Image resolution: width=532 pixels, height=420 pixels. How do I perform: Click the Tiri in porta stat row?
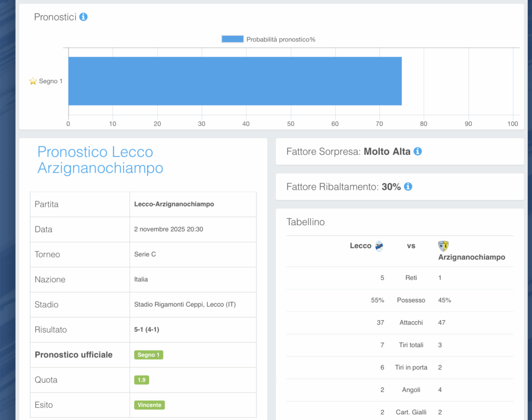[x=410, y=367]
